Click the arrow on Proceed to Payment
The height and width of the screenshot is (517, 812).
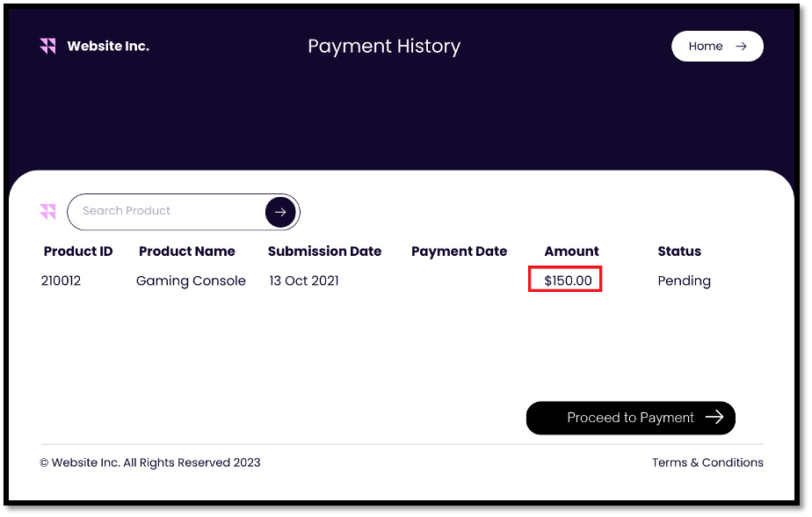tap(714, 418)
